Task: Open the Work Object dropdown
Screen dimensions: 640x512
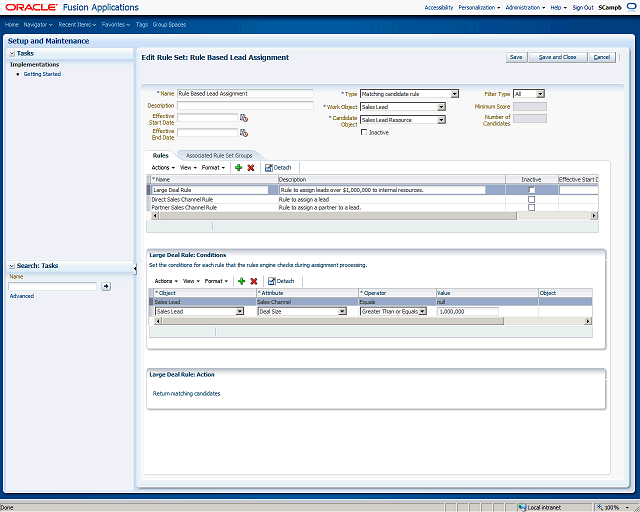Action: [403, 107]
